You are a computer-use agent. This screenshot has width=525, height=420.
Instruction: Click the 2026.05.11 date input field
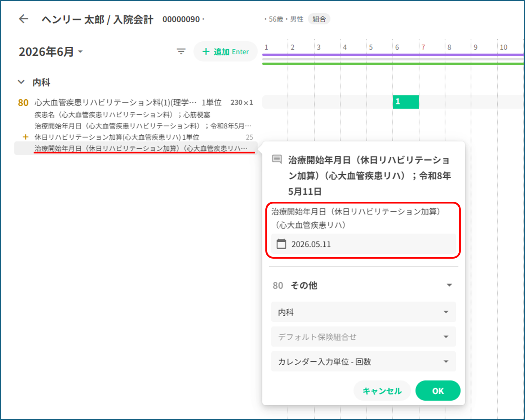coord(363,244)
